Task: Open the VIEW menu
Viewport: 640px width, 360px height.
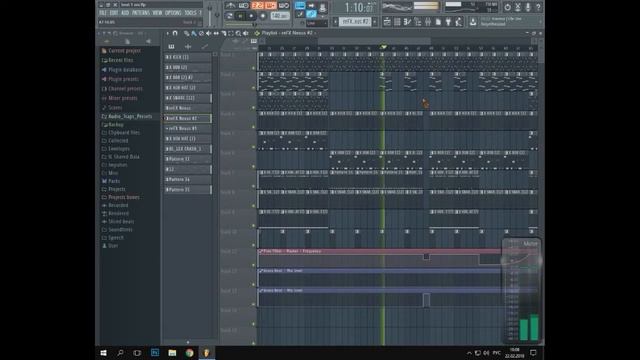Action: tap(158, 13)
